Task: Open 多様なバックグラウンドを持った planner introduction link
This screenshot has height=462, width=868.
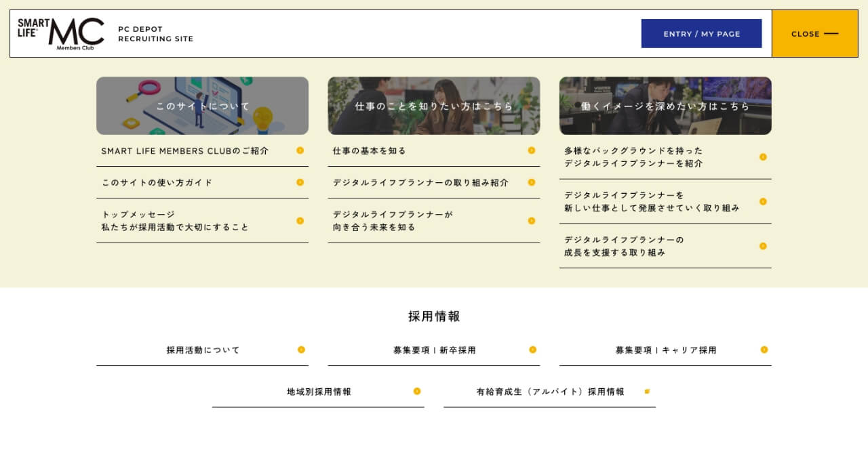Action: coord(633,157)
